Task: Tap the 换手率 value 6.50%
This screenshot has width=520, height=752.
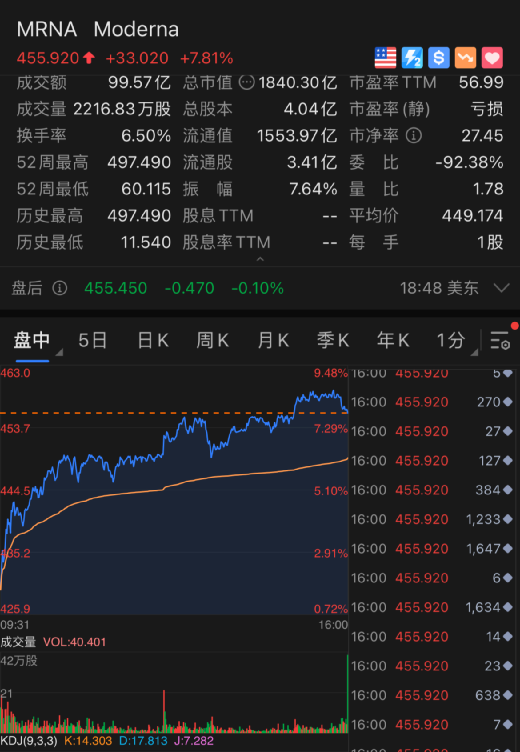Action: pyautogui.click(x=146, y=136)
